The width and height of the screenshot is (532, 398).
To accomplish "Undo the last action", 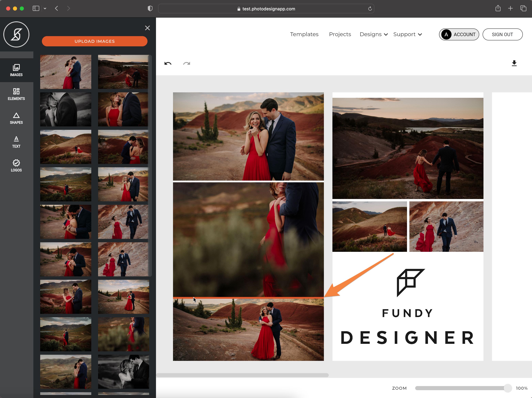I will click(x=168, y=63).
